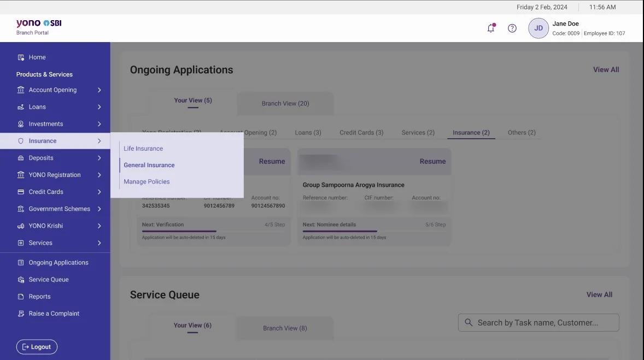Select the Others (2) filter tab
This screenshot has width=644, height=360.
tap(522, 133)
